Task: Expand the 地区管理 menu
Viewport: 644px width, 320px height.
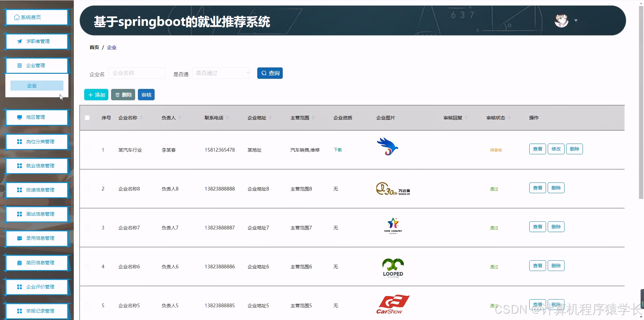Action: click(37, 117)
